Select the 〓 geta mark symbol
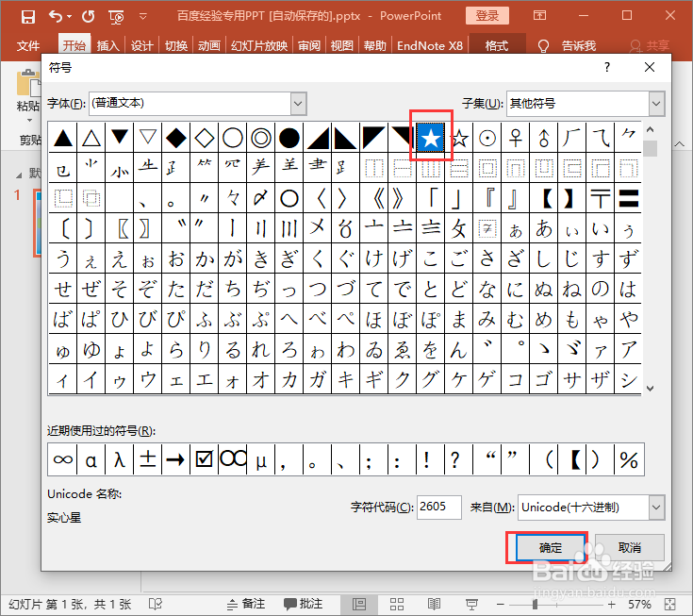Screen dimensions: 693x616 (x=628, y=198)
